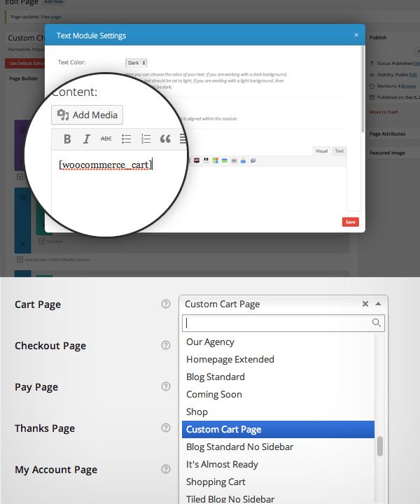420x504 pixels.
Task: Click the Add Row button in the page builder
Action: [x=51, y=241]
